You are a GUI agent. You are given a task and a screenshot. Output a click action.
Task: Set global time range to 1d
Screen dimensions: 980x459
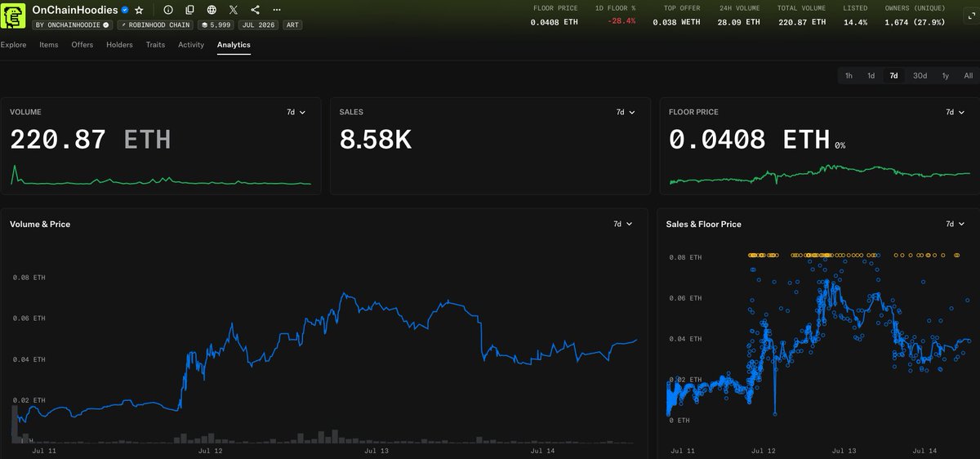tap(871, 76)
